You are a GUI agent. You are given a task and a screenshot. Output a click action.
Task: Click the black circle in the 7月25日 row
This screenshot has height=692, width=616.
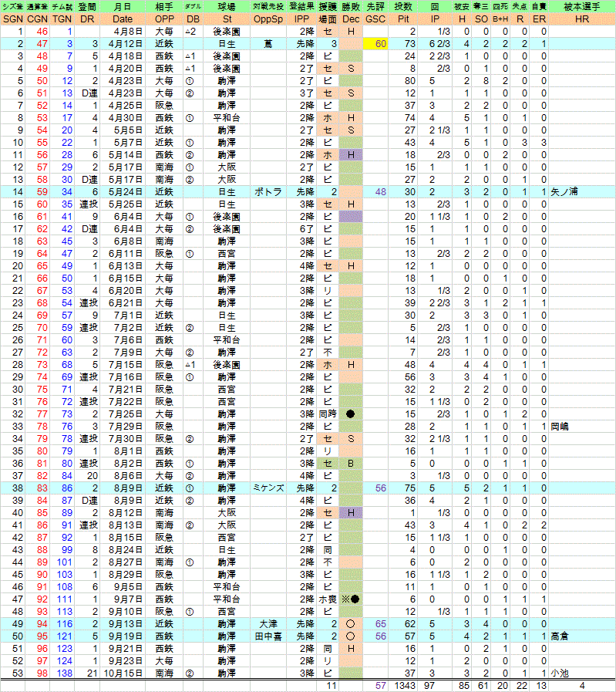(351, 414)
